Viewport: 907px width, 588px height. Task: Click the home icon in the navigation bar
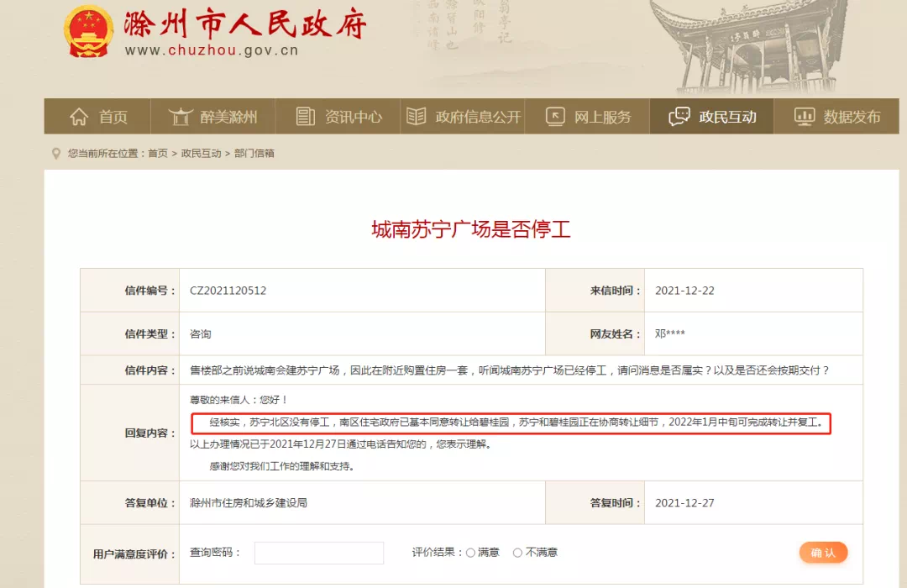[x=79, y=117]
